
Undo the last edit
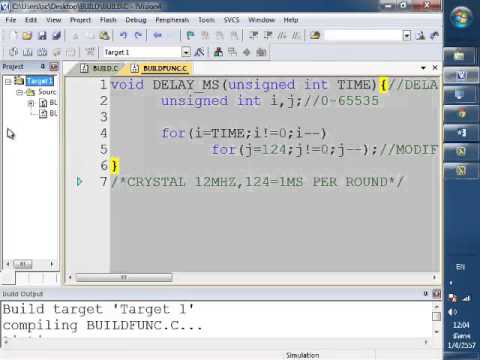pyautogui.click(x=124, y=35)
